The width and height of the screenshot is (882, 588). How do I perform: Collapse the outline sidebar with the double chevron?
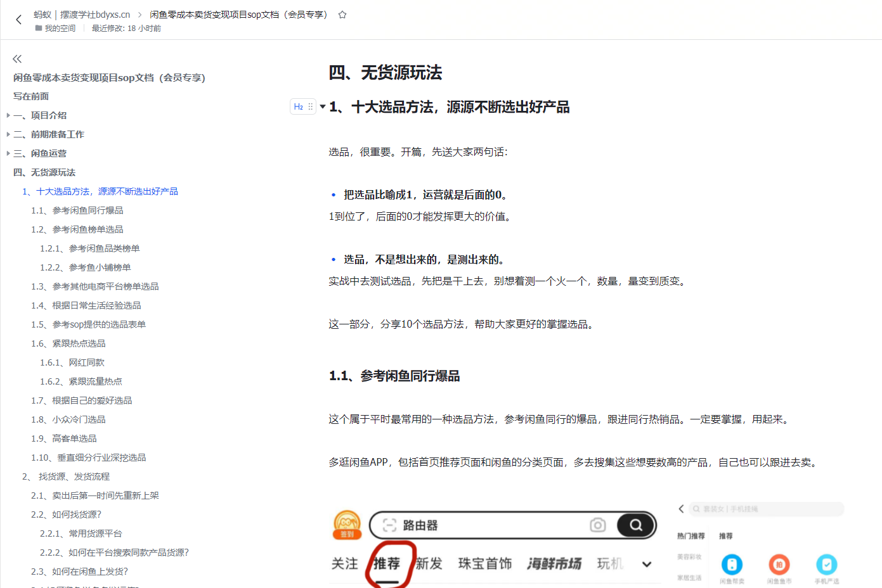click(x=17, y=59)
